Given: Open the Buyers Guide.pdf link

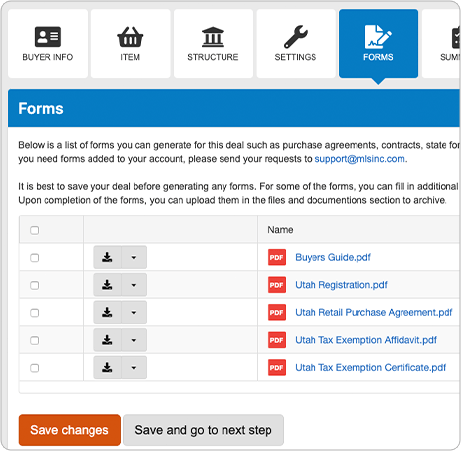Looking at the screenshot, I should (333, 257).
